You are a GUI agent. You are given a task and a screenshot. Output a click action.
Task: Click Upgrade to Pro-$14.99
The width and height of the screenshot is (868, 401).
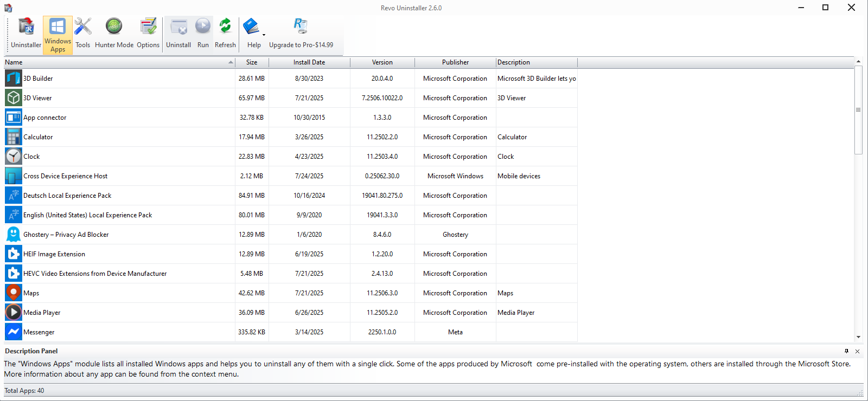[301, 34]
